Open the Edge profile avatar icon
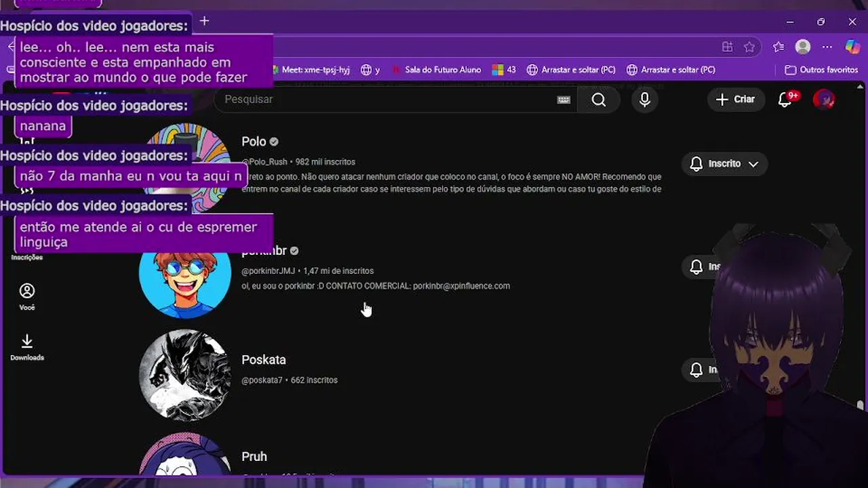This screenshot has height=488, width=868. pos(803,47)
